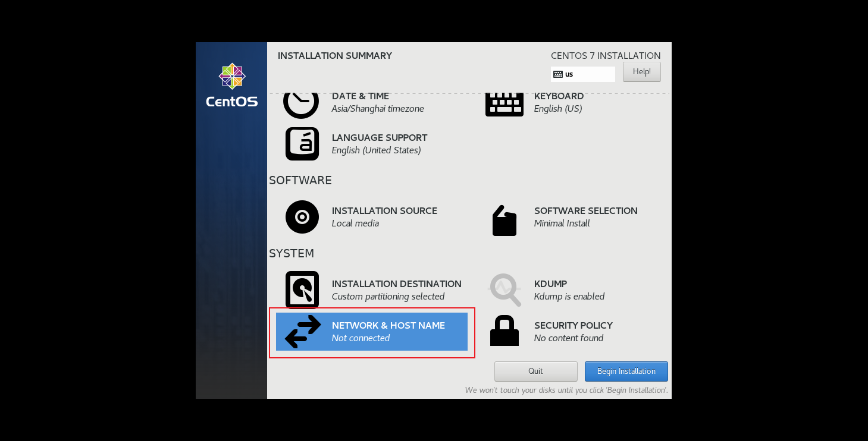Click the Not connected status text
Viewport: 868px width, 441px height.
click(x=361, y=338)
